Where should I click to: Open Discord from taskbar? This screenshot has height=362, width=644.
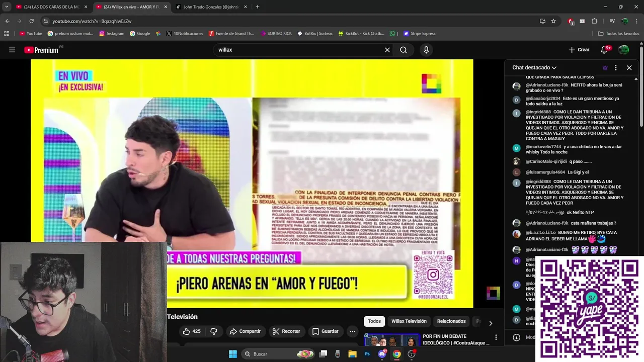(382, 354)
